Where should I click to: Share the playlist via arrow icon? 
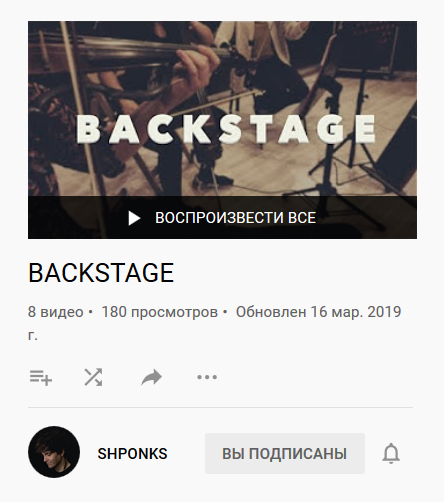click(x=151, y=377)
